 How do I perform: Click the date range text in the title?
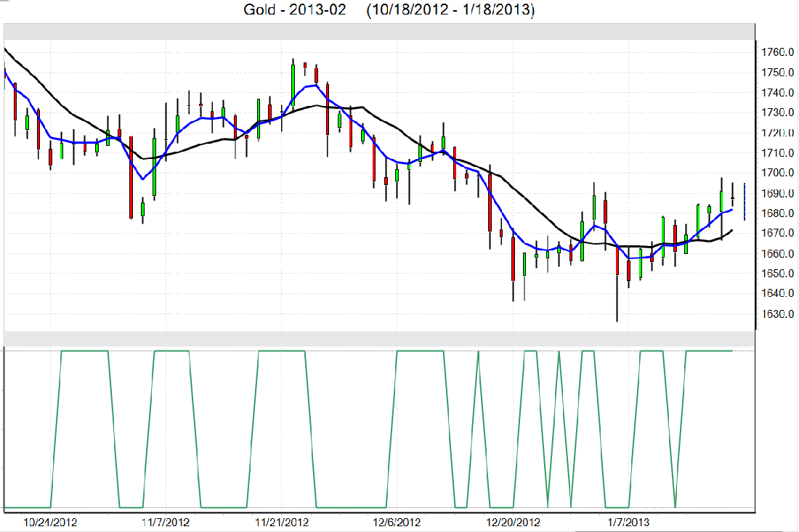point(451,11)
